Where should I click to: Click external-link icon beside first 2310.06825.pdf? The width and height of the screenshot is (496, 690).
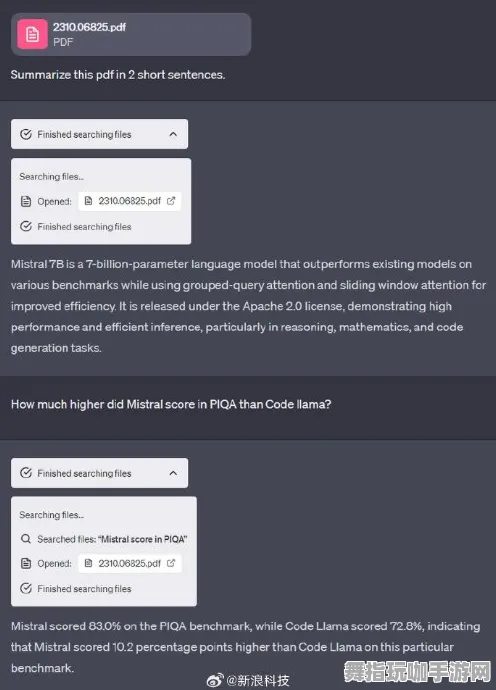171,201
